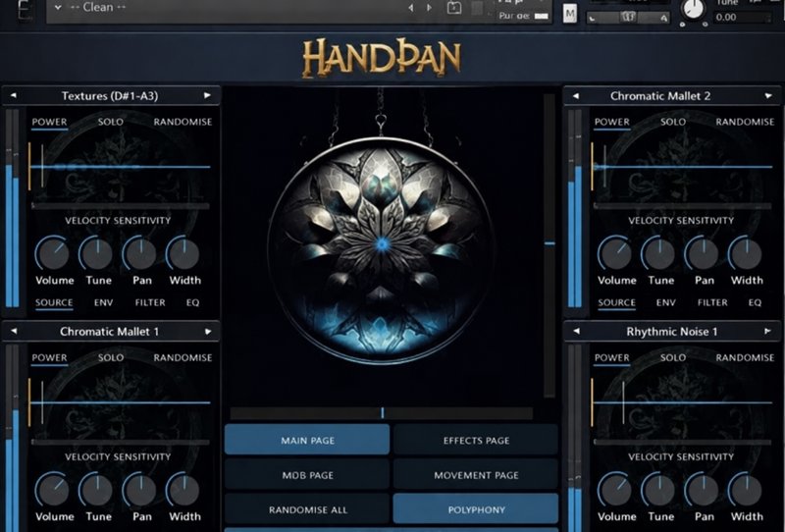Click the Tune knob in Chromatic Mallet 2 panel
Image resolution: width=785 pixels, height=532 pixels.
(659, 253)
